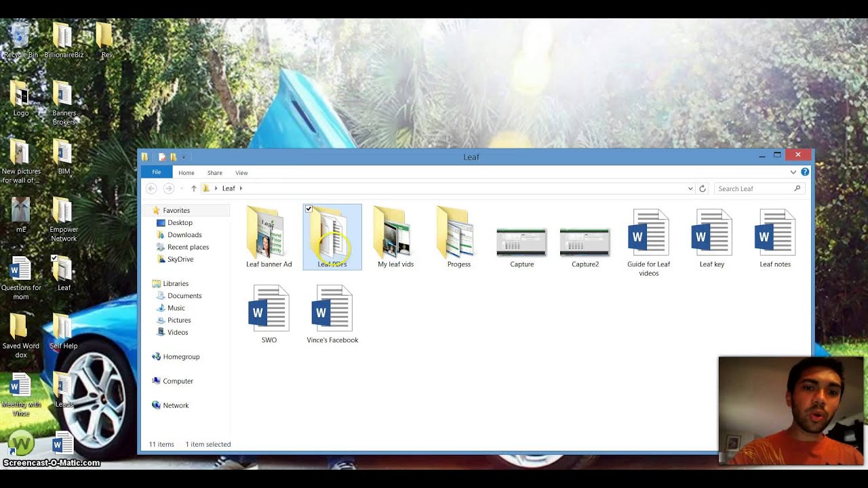This screenshot has height=488, width=868.
Task: Expand the ribbon with the chevron
Action: [793, 172]
